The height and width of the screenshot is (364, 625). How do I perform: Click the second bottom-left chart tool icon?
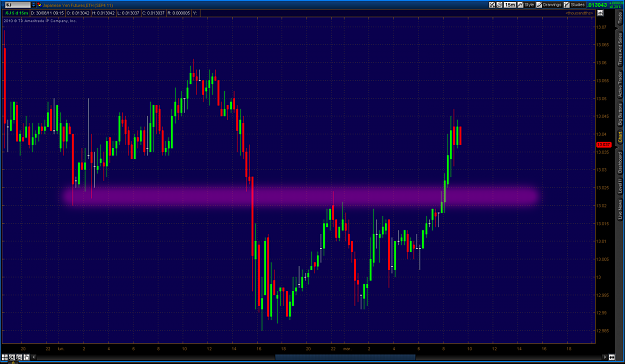12,357
